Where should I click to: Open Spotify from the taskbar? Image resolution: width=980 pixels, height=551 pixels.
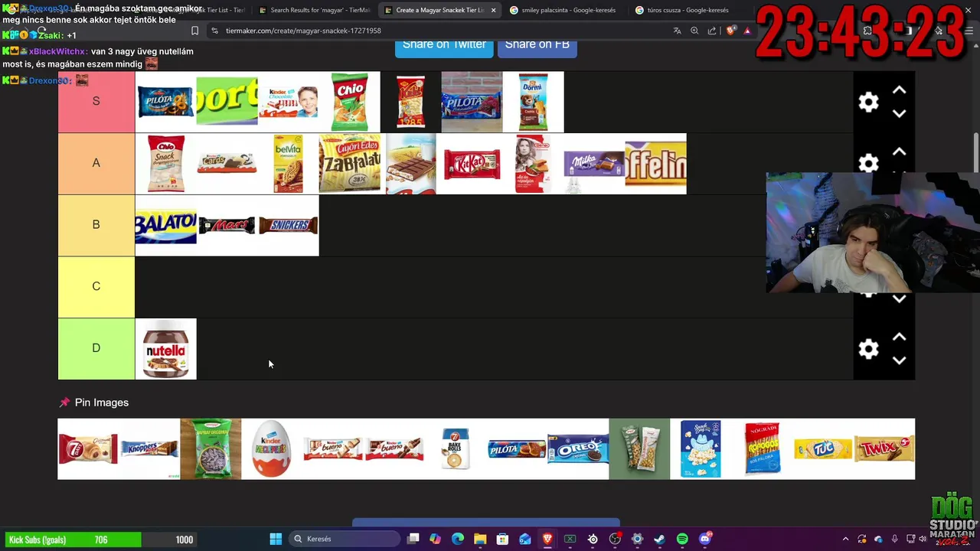pyautogui.click(x=682, y=539)
